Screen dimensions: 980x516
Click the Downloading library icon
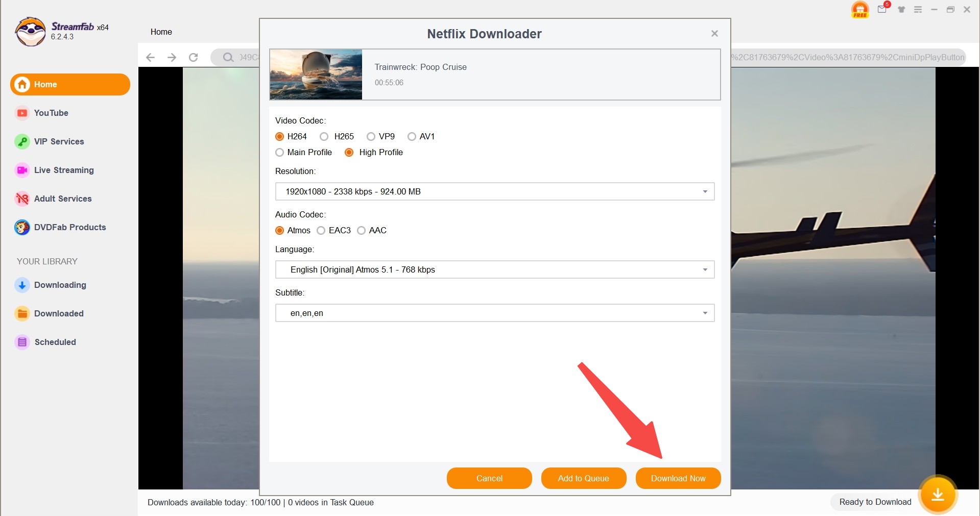coord(22,285)
